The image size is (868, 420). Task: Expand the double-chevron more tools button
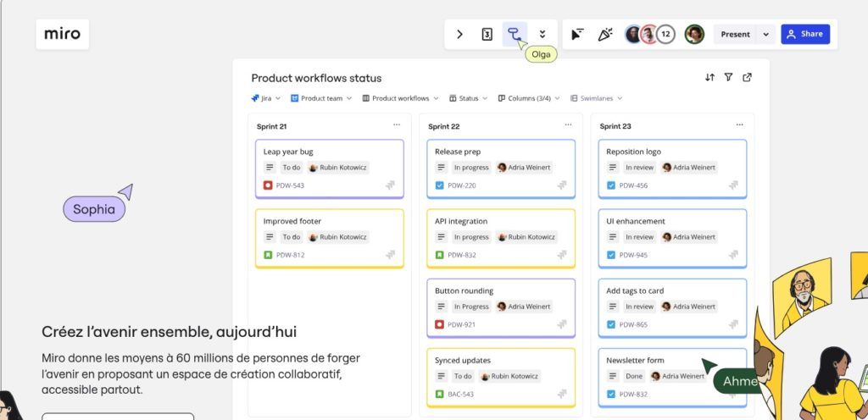point(542,35)
